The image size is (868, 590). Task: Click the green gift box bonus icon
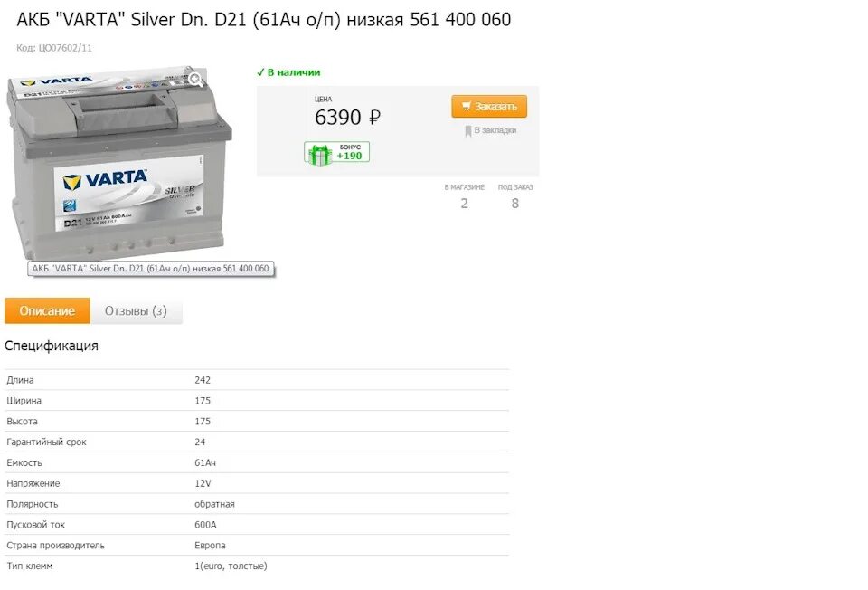(x=319, y=155)
